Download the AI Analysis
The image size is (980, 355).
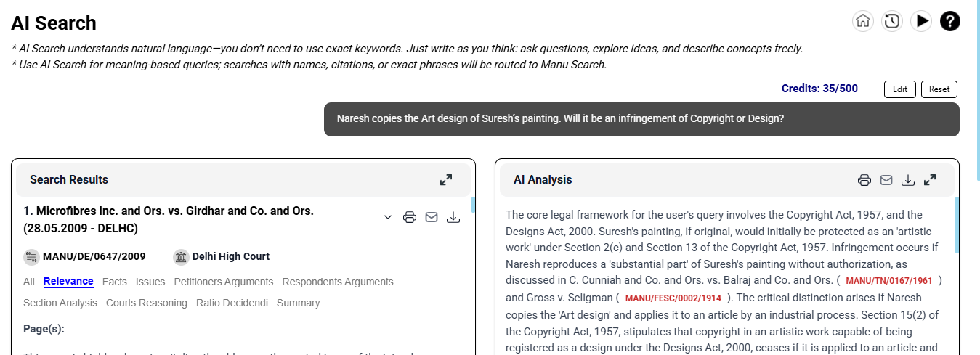[x=907, y=180]
